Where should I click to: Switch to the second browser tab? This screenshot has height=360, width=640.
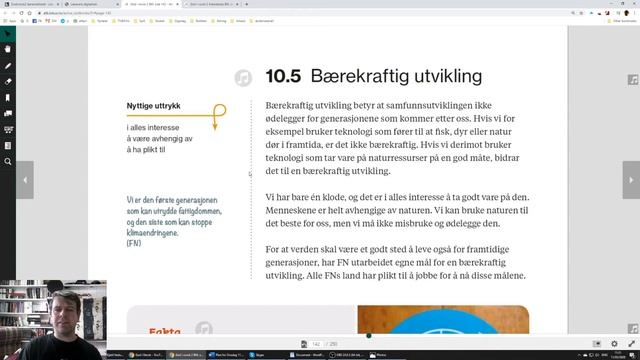91,4
